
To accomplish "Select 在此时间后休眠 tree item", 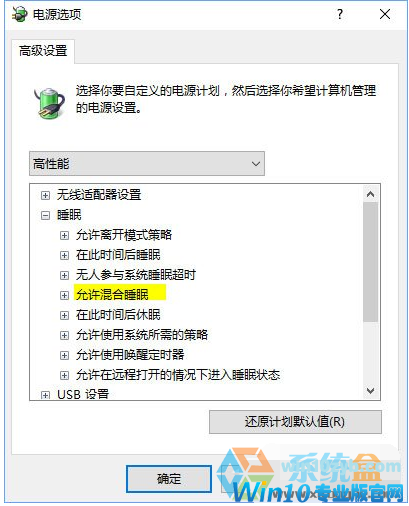I will coord(118,315).
